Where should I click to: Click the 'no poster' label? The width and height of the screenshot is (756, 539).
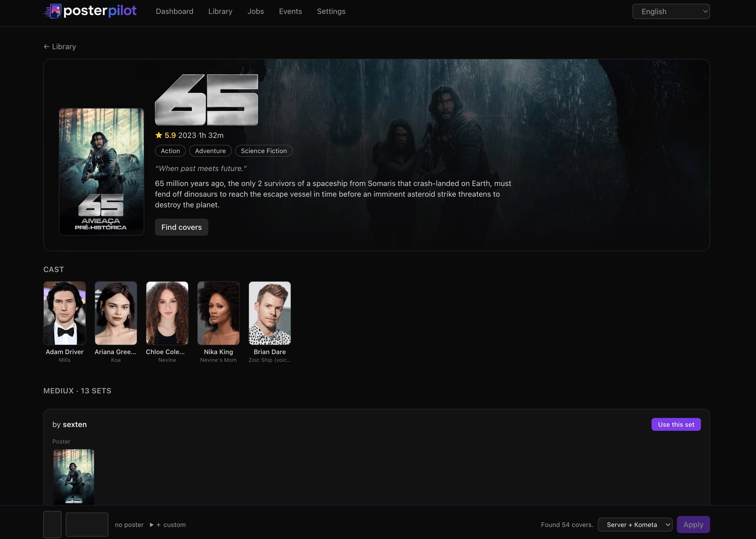pos(129,525)
